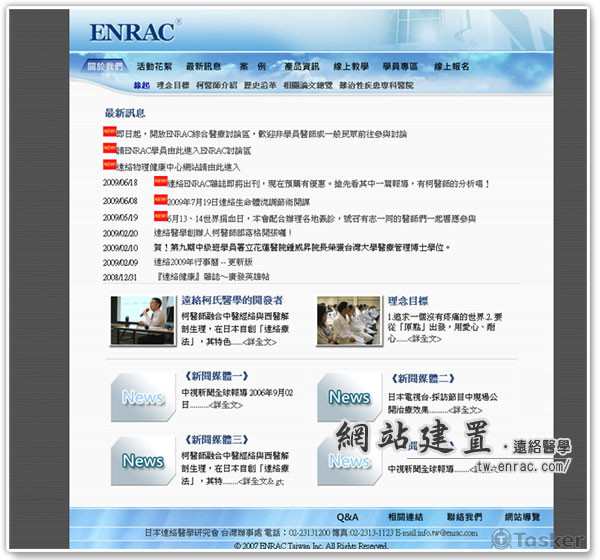Open the 《新聞媒體一》 heading
The height and width of the screenshot is (560, 600).
pos(217,376)
